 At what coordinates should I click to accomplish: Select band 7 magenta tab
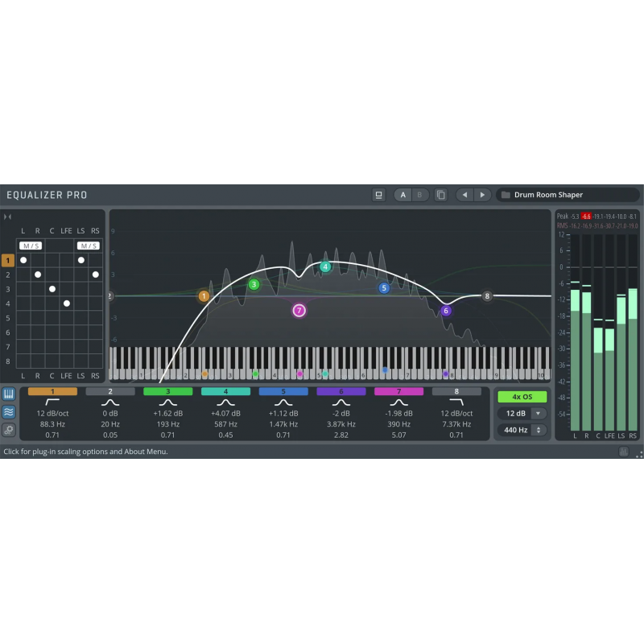click(x=398, y=391)
